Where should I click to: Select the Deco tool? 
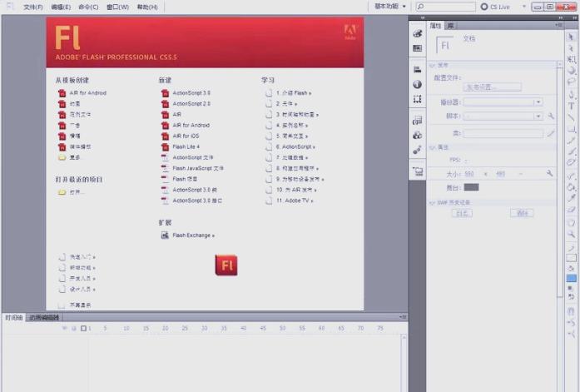572,162
